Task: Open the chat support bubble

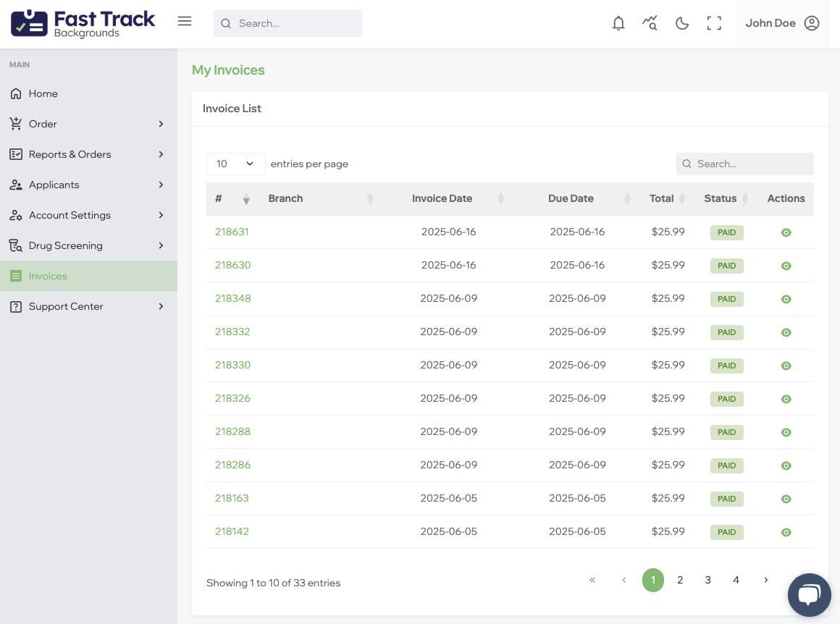Action: click(x=808, y=595)
